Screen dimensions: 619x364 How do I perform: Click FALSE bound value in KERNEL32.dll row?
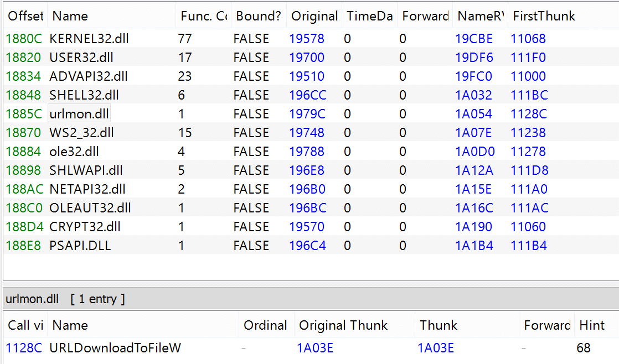[251, 39]
